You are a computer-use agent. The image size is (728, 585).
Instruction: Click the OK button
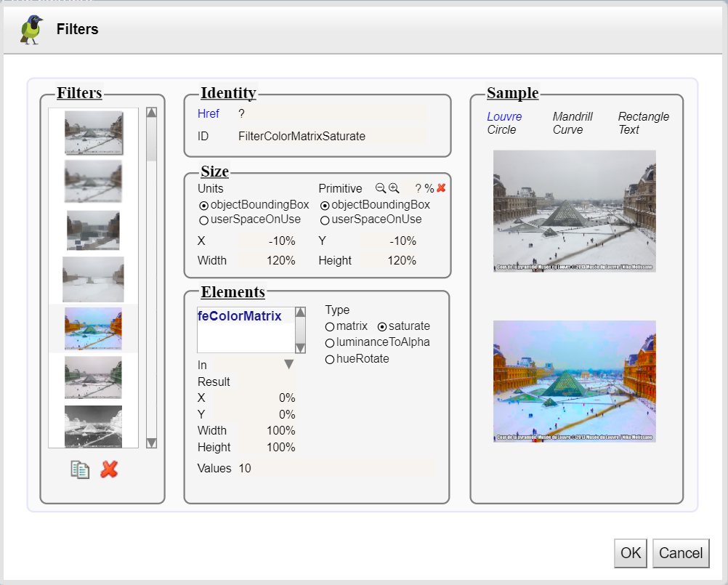[631, 553]
